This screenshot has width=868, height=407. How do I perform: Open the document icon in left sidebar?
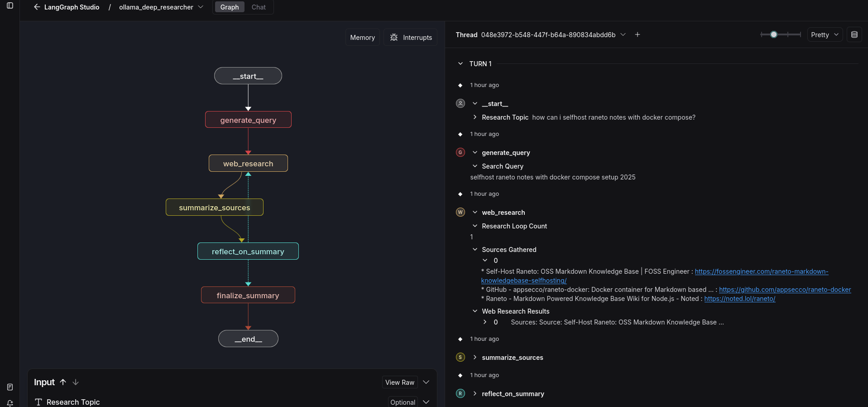[10, 387]
